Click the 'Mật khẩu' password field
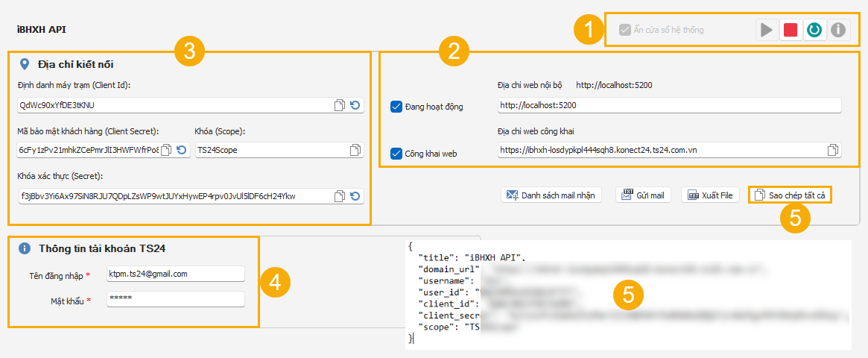868x358 pixels. coord(176,299)
